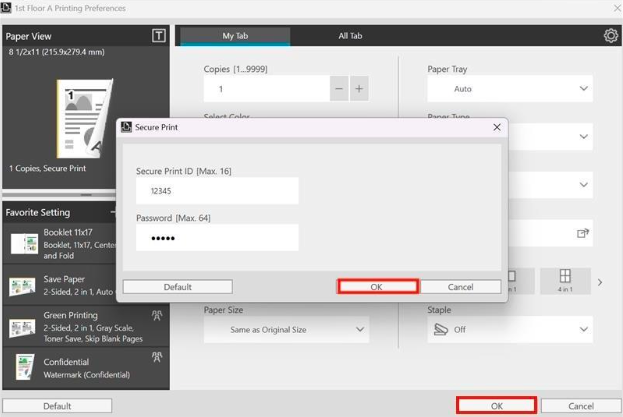Click Cancel in the Printing Preferences window
Viewport: 623px width, 417px height.
coord(581,406)
